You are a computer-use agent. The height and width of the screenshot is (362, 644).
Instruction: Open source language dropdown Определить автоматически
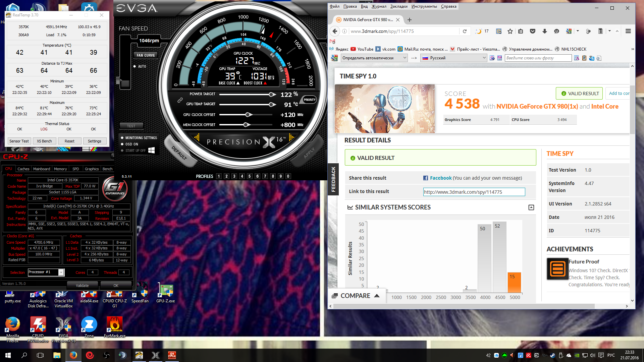374,58
